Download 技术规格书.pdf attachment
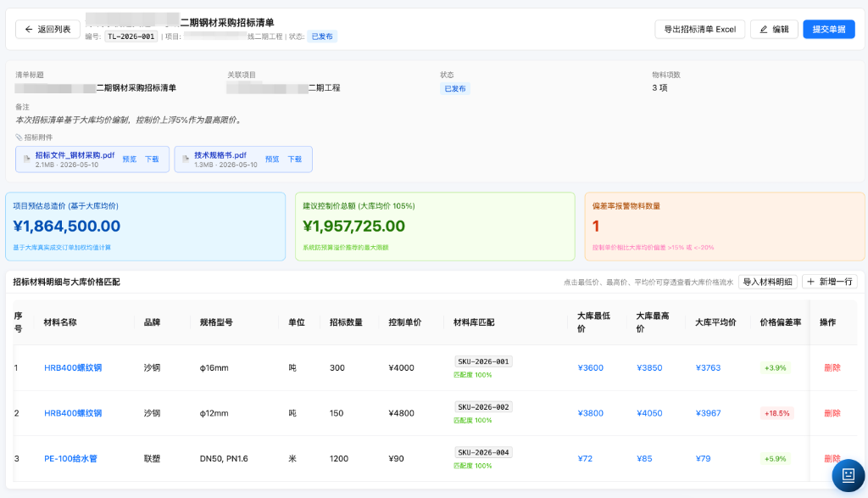Screen dimensions: 868x498 [294, 159]
